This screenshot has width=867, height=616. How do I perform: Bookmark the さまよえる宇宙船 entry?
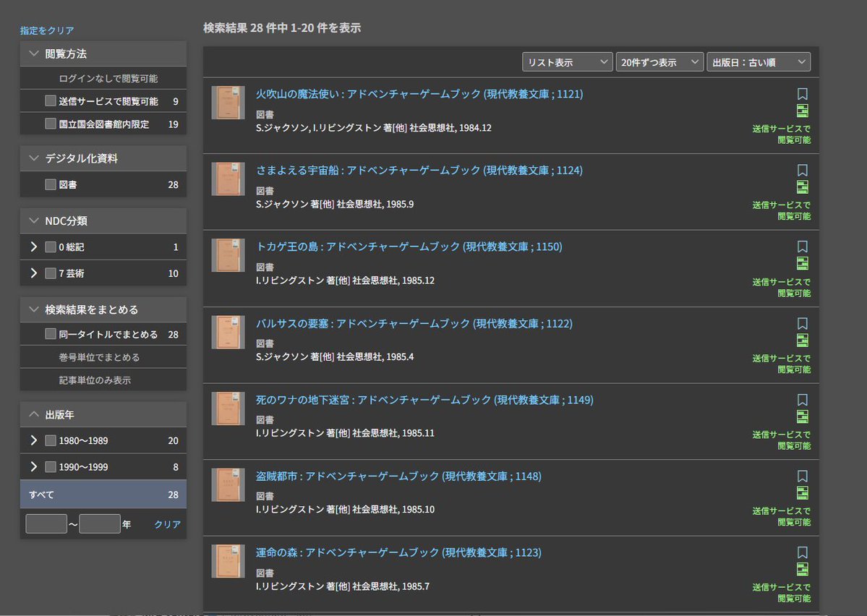(803, 170)
